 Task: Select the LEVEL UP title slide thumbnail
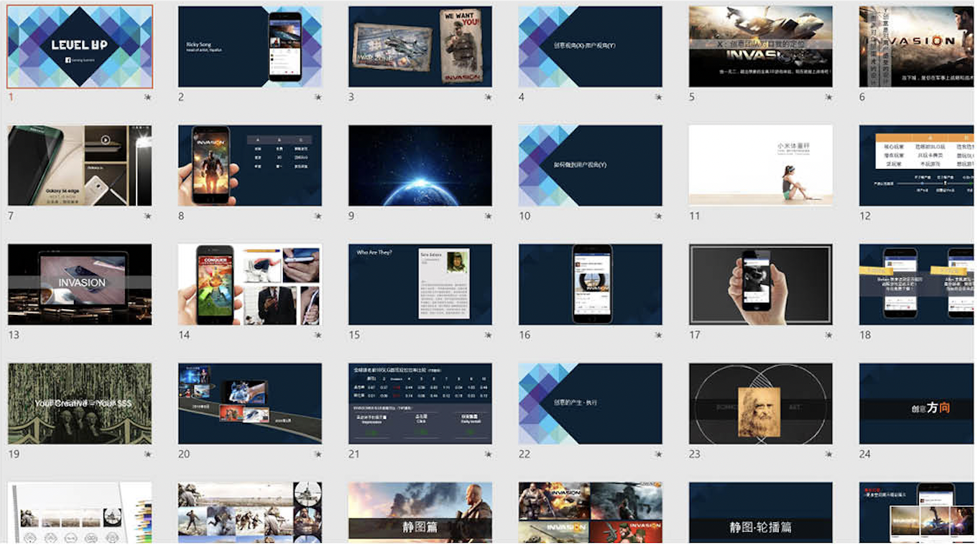coord(80,47)
